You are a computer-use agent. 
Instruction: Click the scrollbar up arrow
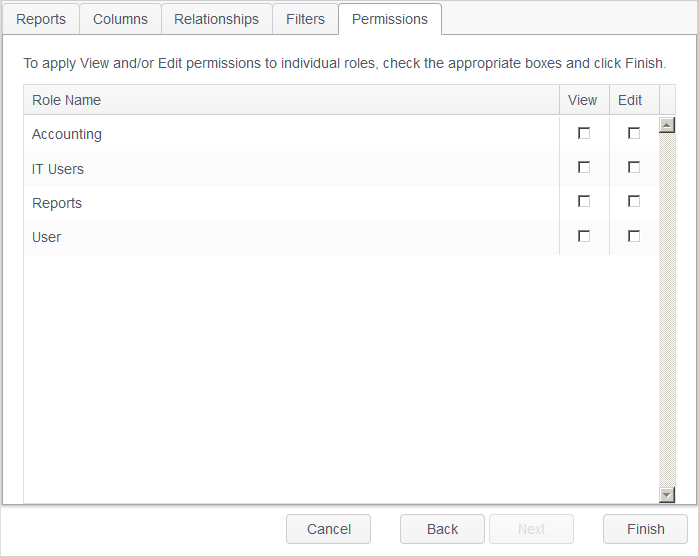667,125
